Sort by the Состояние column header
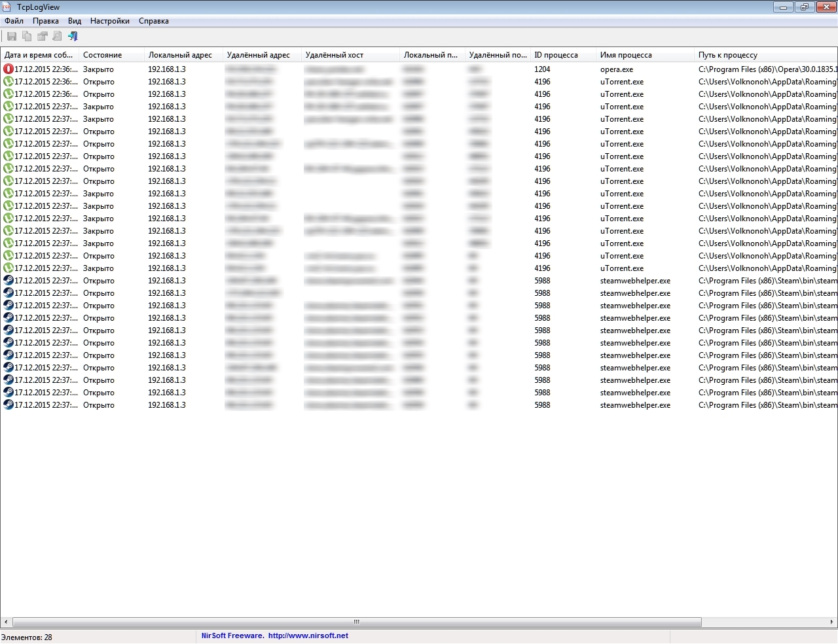The width and height of the screenshot is (838, 644). (x=111, y=55)
